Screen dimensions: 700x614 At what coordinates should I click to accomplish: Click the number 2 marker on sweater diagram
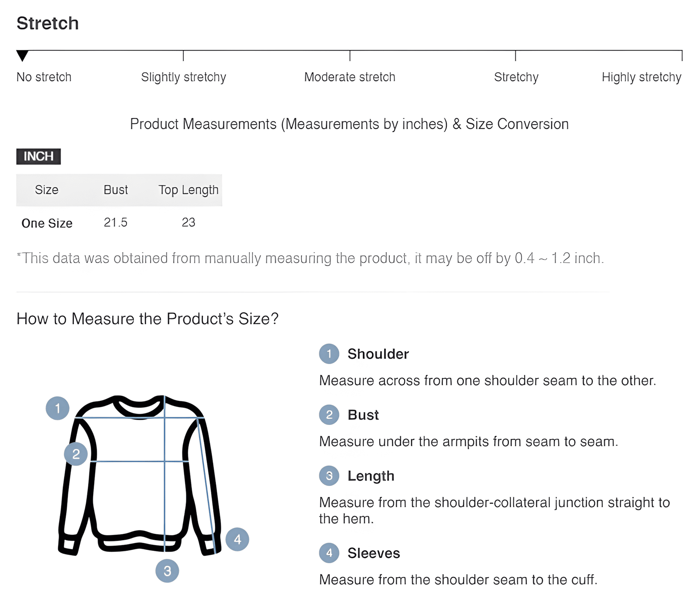[76, 454]
